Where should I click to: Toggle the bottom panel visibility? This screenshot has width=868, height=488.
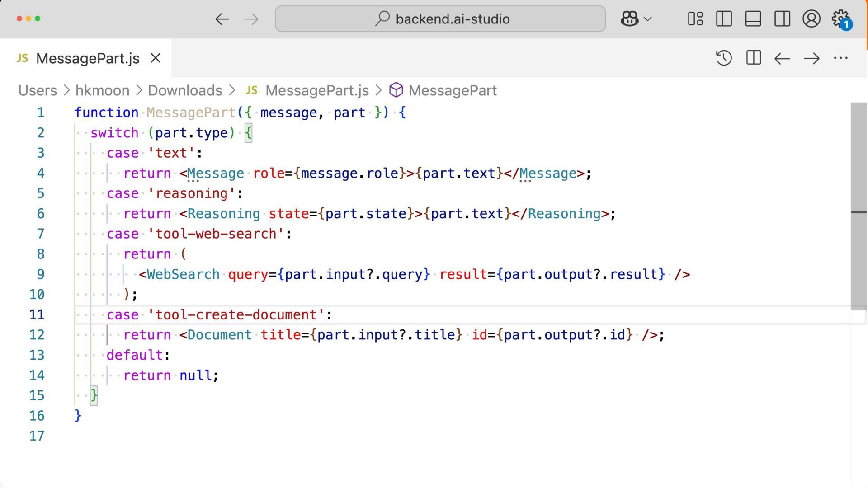[753, 19]
